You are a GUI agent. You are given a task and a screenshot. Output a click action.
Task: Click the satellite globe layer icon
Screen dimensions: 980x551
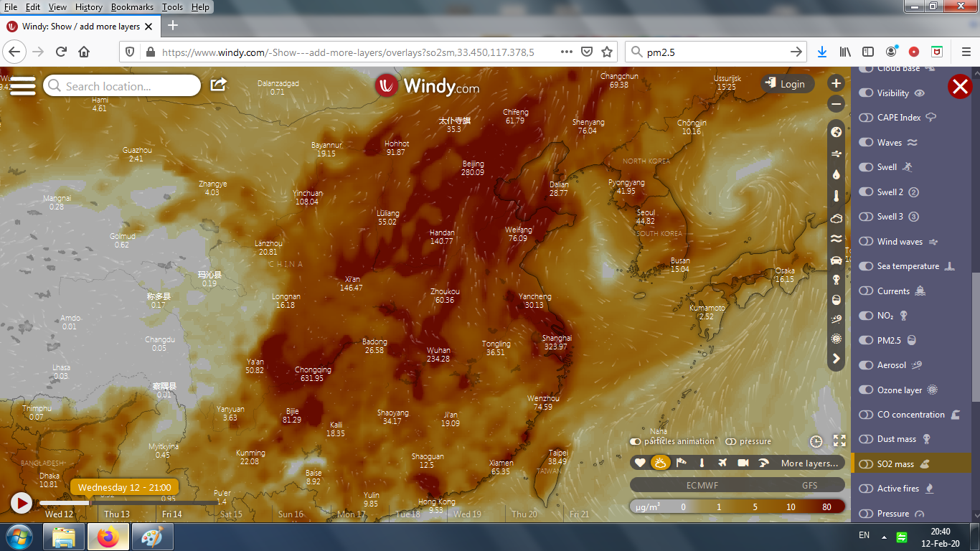(836, 132)
